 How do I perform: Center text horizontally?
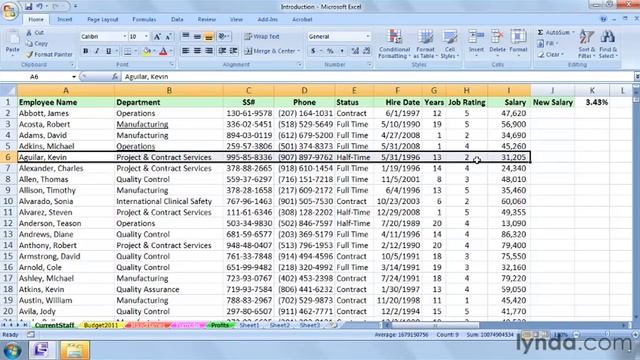(197, 51)
